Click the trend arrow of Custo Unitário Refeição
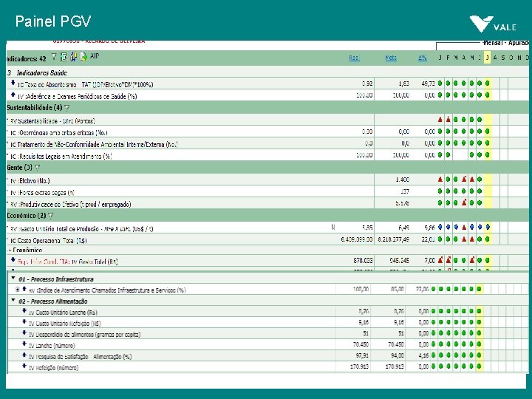 pos(24,321)
